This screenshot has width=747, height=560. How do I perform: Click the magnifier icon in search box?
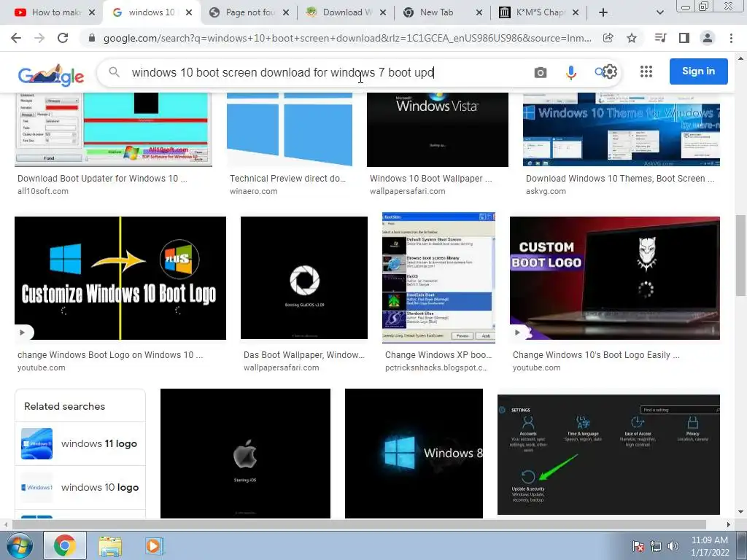(114, 72)
